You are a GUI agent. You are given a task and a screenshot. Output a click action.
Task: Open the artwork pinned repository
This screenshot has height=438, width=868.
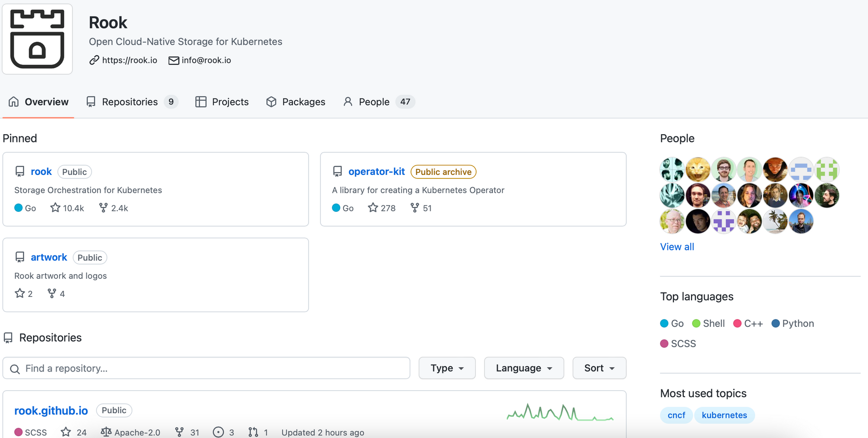coord(49,257)
